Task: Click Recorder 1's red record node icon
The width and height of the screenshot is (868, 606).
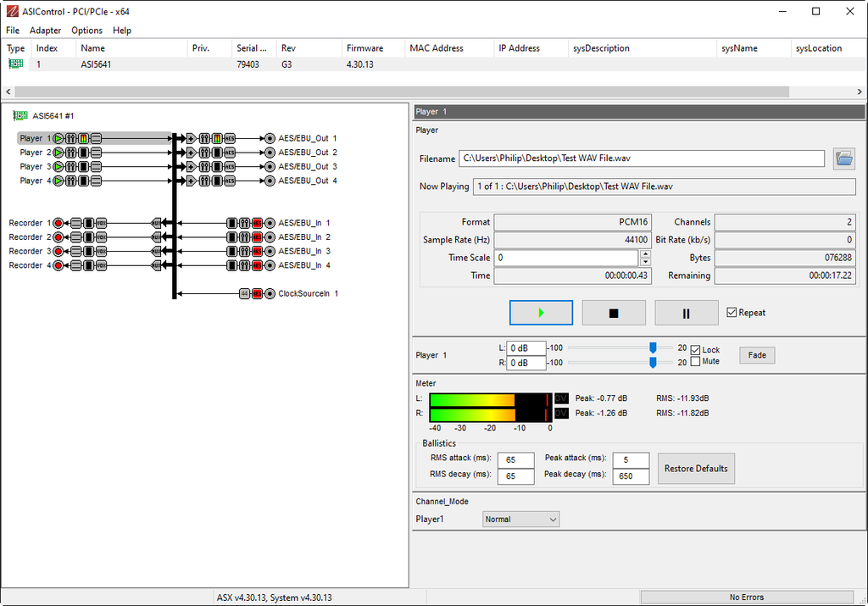Action: click(x=58, y=223)
